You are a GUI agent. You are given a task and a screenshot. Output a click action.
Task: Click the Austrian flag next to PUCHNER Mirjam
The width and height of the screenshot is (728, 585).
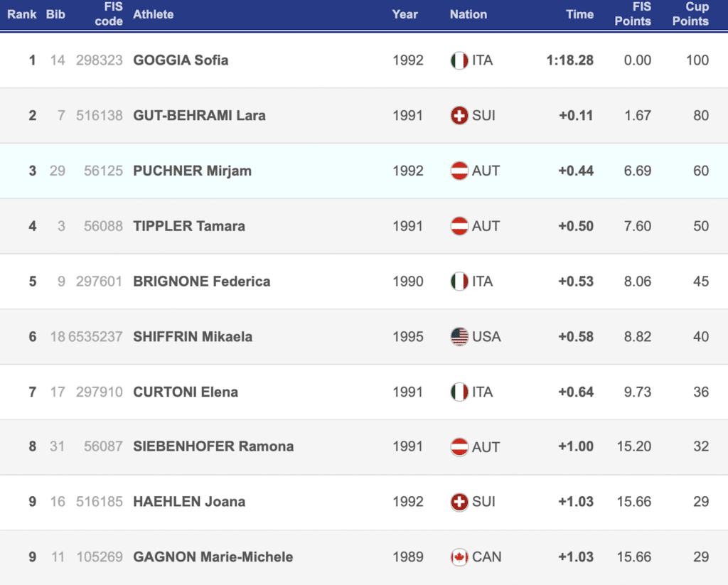[x=459, y=171]
